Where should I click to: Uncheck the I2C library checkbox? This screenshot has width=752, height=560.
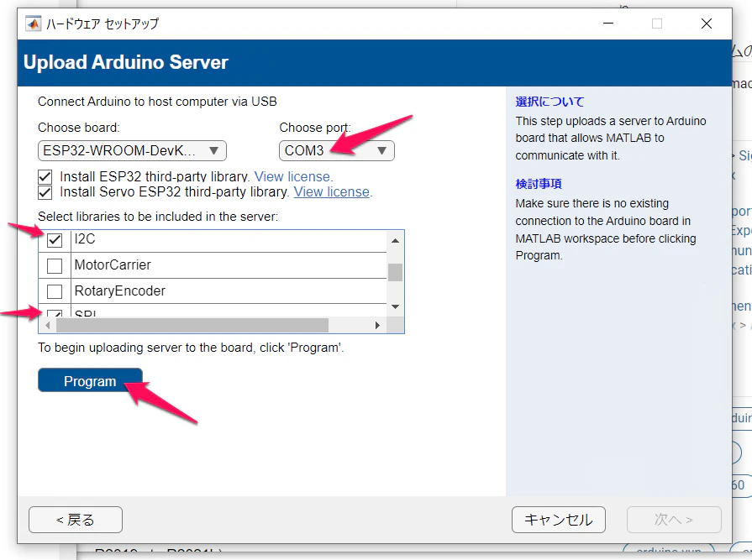click(x=55, y=239)
